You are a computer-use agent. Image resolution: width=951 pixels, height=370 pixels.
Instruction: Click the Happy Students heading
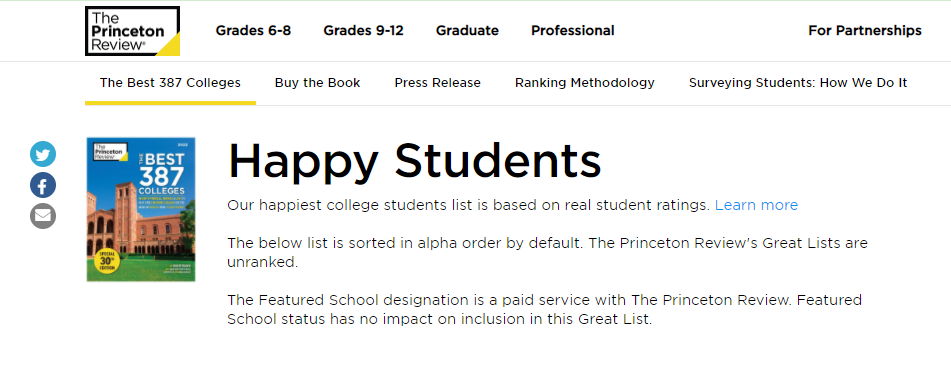coord(414,161)
